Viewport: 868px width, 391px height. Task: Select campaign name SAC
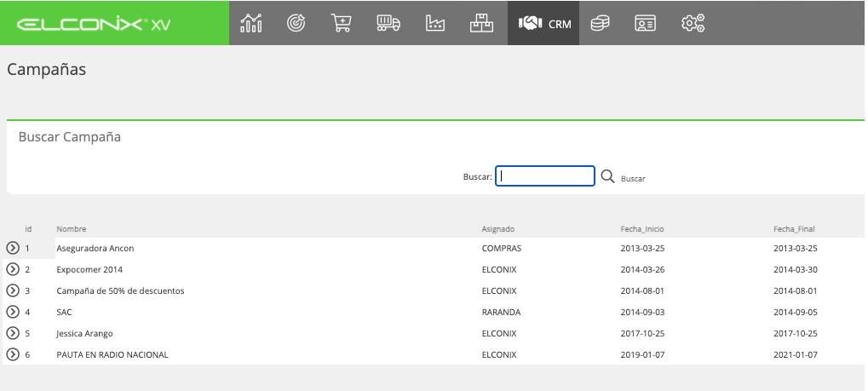(x=64, y=313)
